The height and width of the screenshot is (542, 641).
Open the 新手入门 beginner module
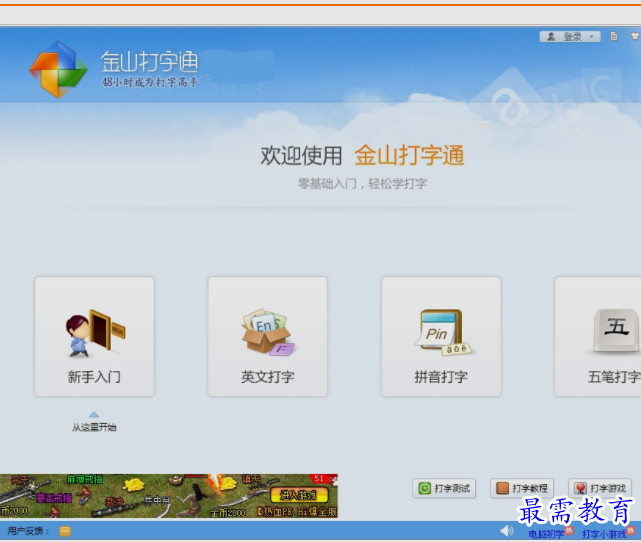click(x=94, y=336)
